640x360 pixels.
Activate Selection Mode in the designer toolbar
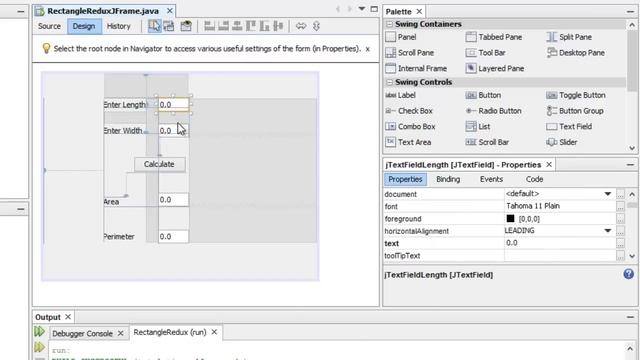pyautogui.click(x=154, y=26)
